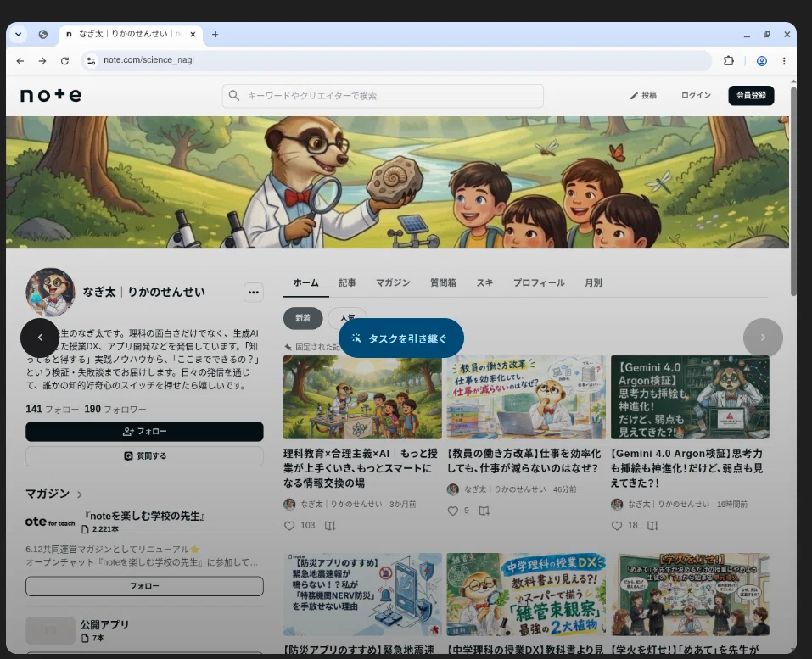Follow なぎ太 with the black フォロー button
This screenshot has height=659, width=812.
tap(144, 431)
